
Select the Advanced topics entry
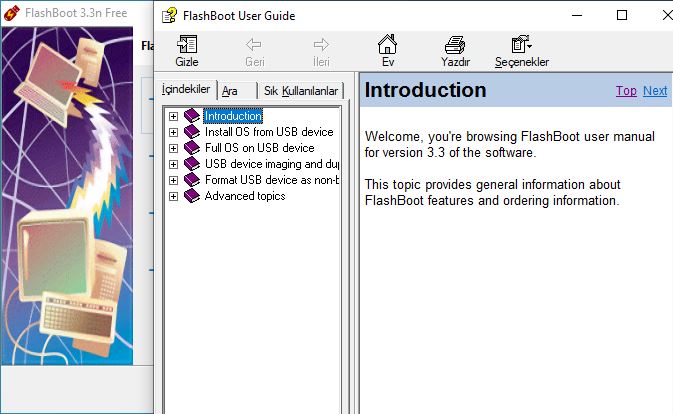pos(245,196)
